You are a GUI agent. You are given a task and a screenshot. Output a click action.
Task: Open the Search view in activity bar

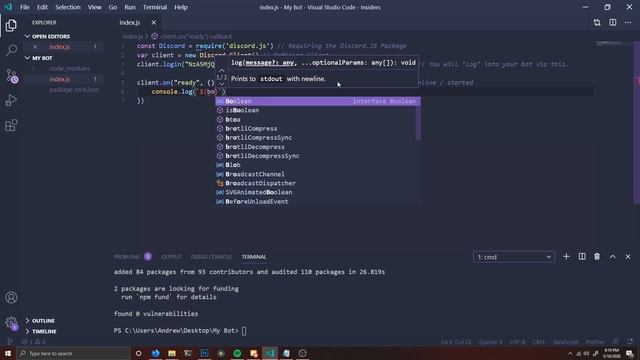pos(11,50)
